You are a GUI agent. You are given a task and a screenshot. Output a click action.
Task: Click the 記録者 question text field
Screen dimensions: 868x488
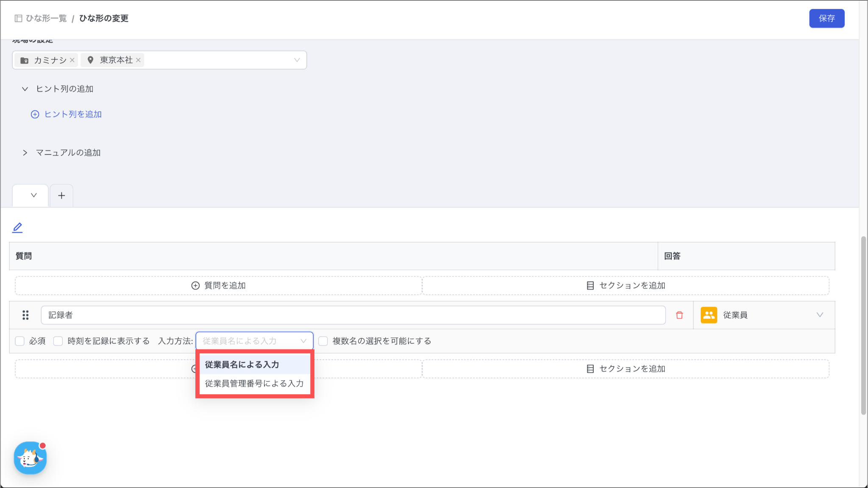pos(353,315)
